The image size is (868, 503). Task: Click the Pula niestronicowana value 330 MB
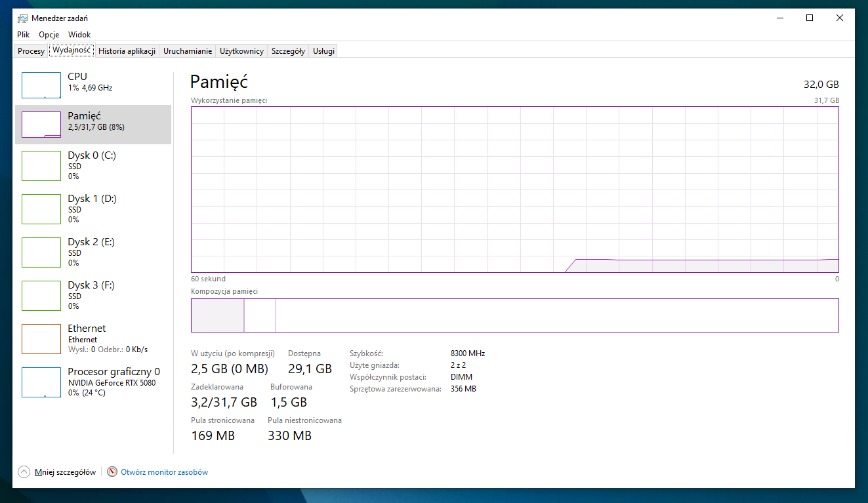[x=289, y=435]
